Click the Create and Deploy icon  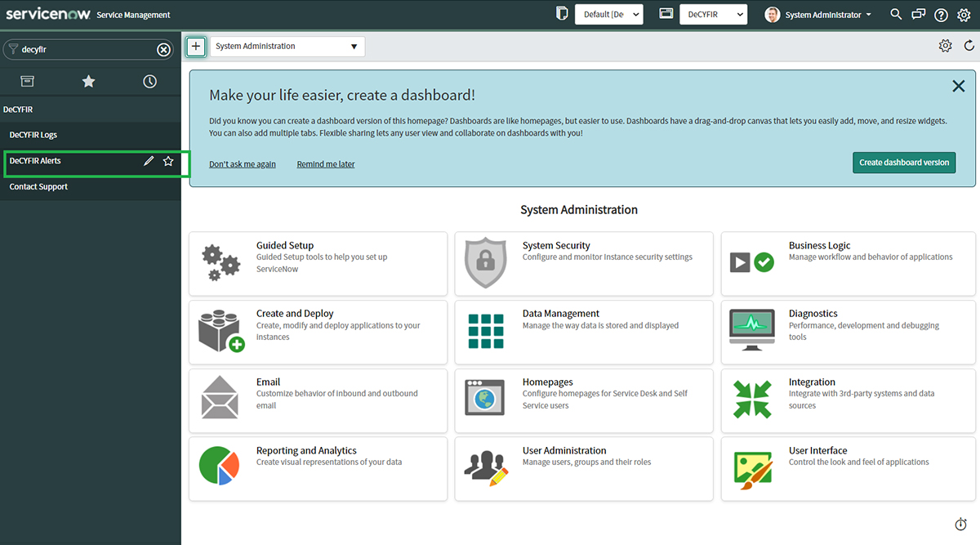(x=221, y=331)
